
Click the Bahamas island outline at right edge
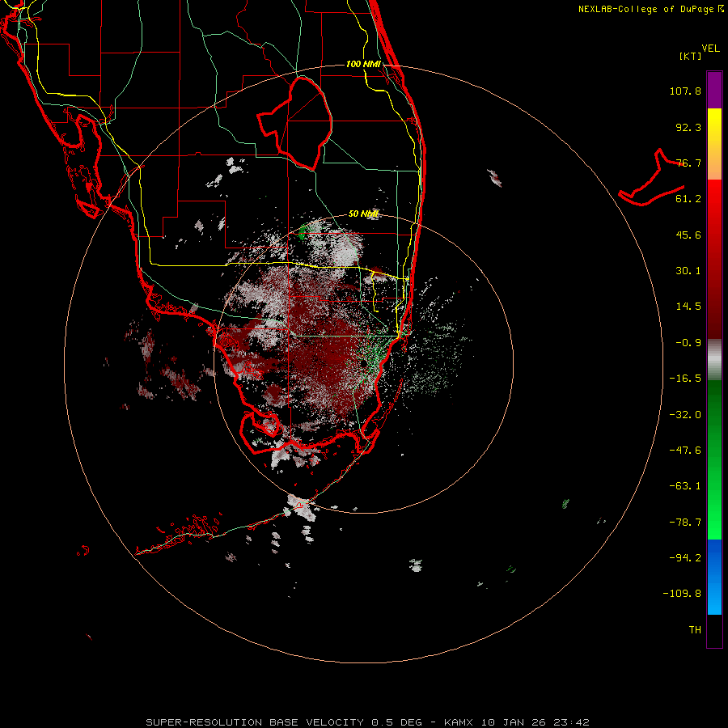coord(652,177)
